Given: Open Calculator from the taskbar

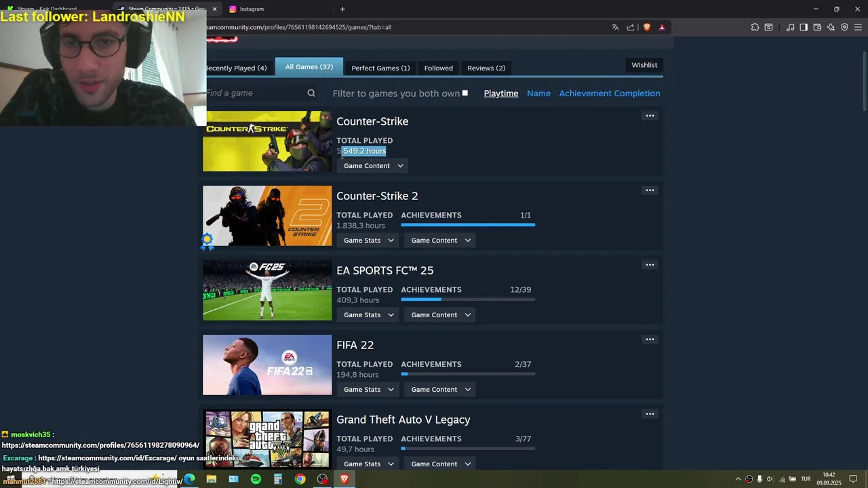Looking at the screenshot, I should coord(277,479).
